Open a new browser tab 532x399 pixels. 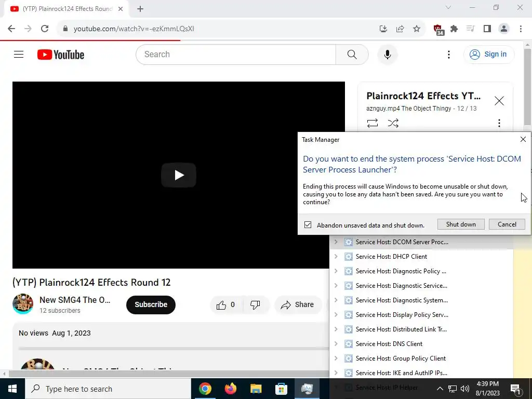[140, 9]
